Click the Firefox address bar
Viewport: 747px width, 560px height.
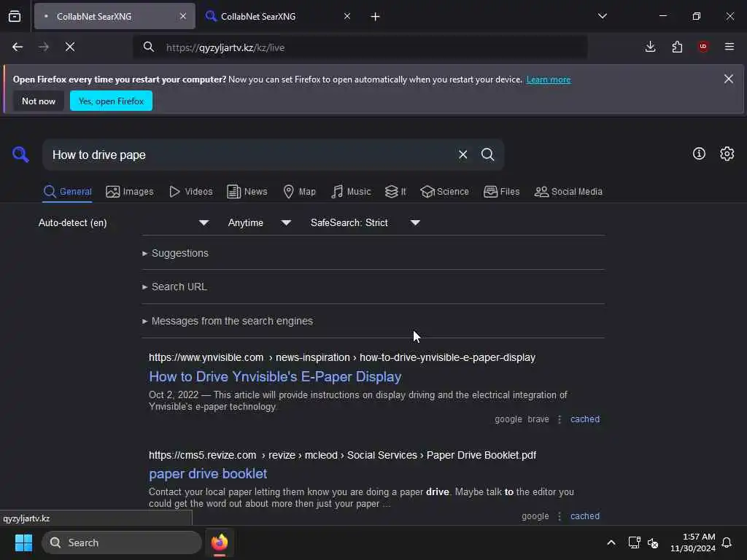pos(360,47)
